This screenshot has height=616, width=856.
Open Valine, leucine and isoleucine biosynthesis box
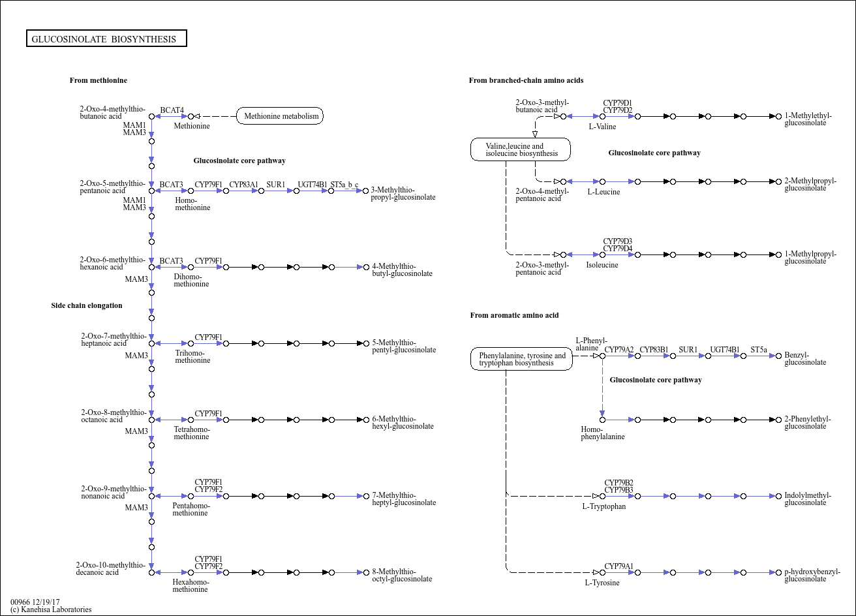521,149
